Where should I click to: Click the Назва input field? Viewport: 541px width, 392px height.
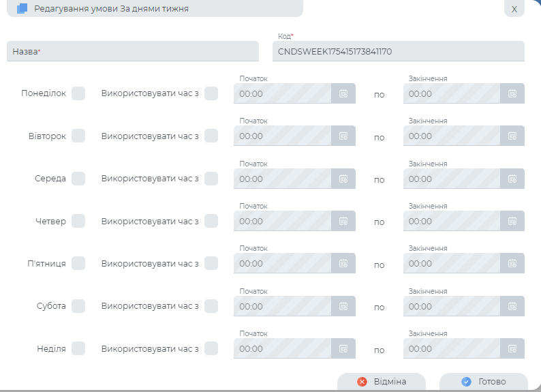click(x=133, y=51)
